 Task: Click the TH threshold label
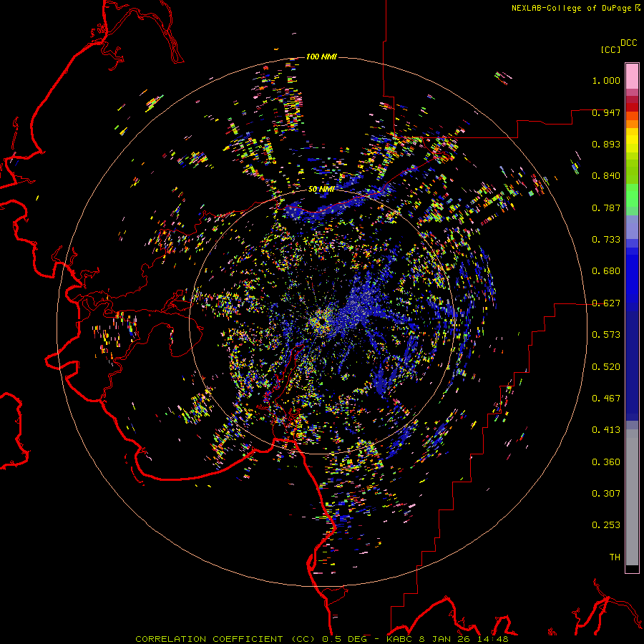pos(615,557)
